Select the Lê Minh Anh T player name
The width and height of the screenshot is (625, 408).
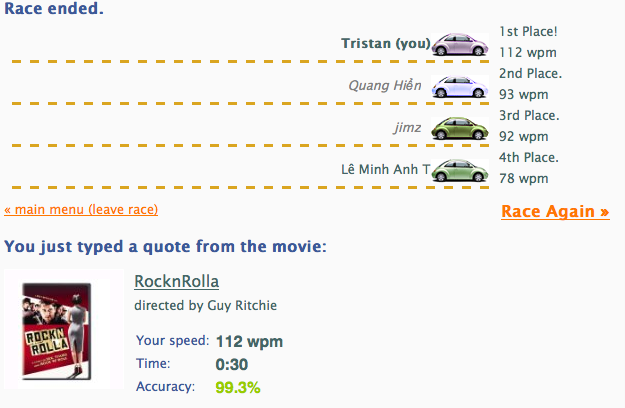(384, 170)
